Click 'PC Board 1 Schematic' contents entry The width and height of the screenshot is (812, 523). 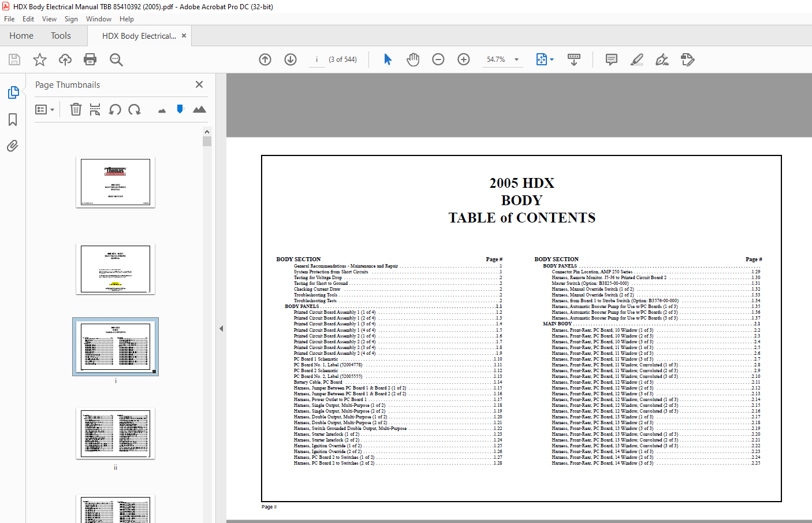tap(316, 359)
